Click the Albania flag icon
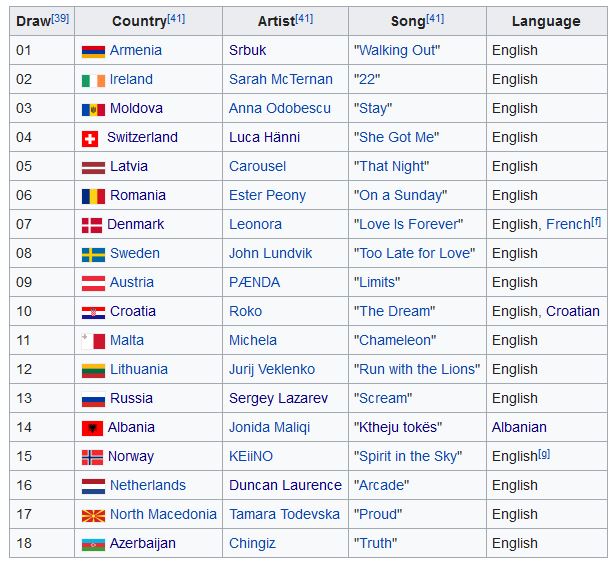615x566 pixels. pos(93,428)
